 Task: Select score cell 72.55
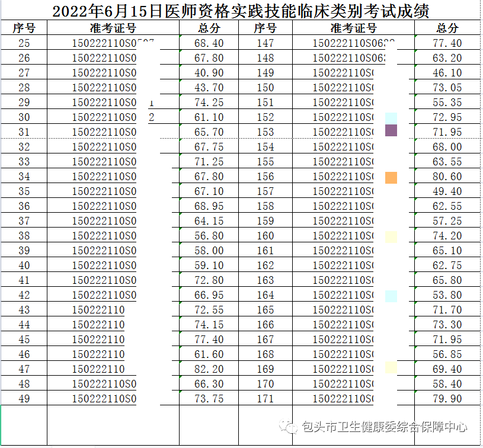pos(209,309)
